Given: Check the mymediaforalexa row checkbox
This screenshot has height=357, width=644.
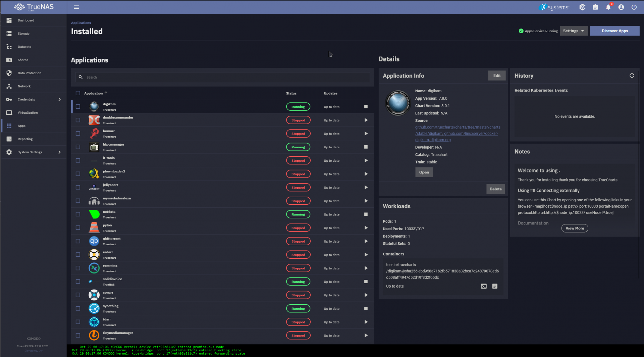Looking at the screenshot, I should click(x=78, y=201).
